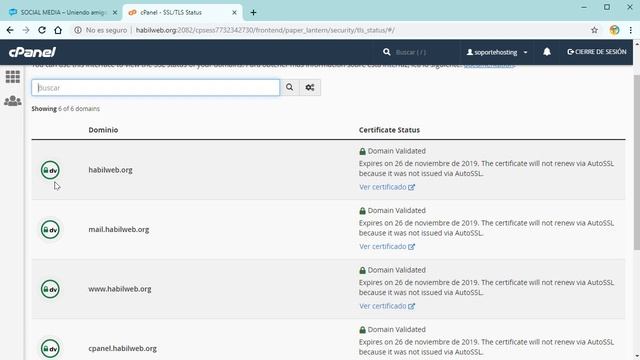Select the www.habilweb.org domain name
The width and height of the screenshot is (640, 360).
tap(120, 289)
